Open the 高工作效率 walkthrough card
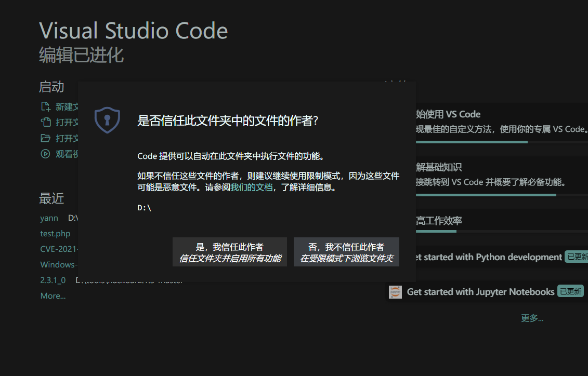This screenshot has height=376, width=588. point(502,221)
